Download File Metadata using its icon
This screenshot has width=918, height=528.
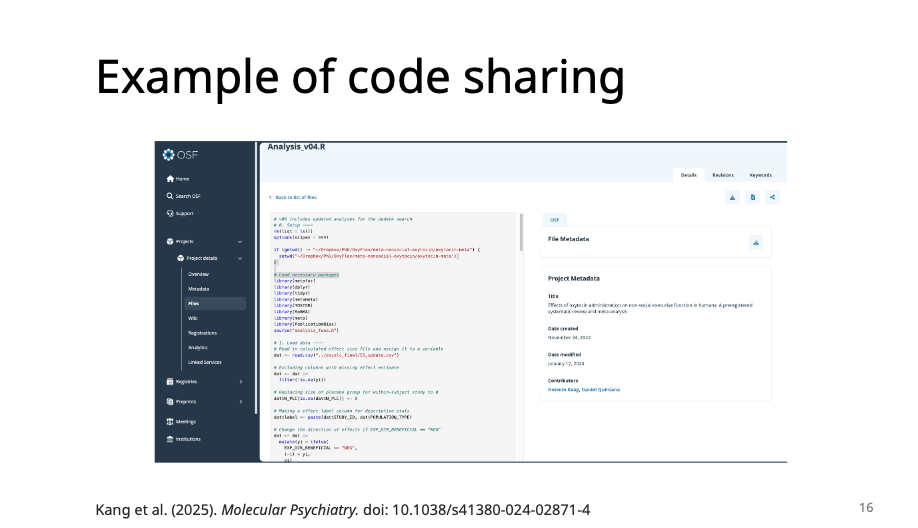(x=756, y=241)
